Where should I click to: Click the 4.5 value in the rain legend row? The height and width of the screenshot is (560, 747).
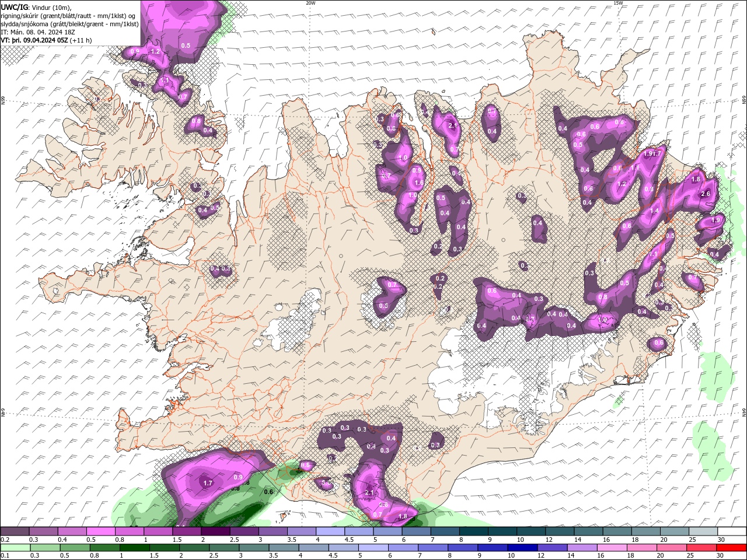point(333,556)
